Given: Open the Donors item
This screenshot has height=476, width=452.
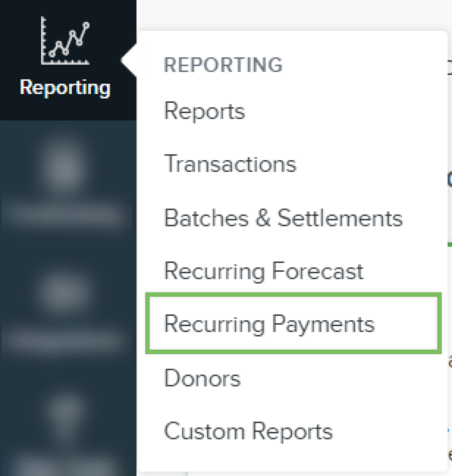Looking at the screenshot, I should 203,378.
